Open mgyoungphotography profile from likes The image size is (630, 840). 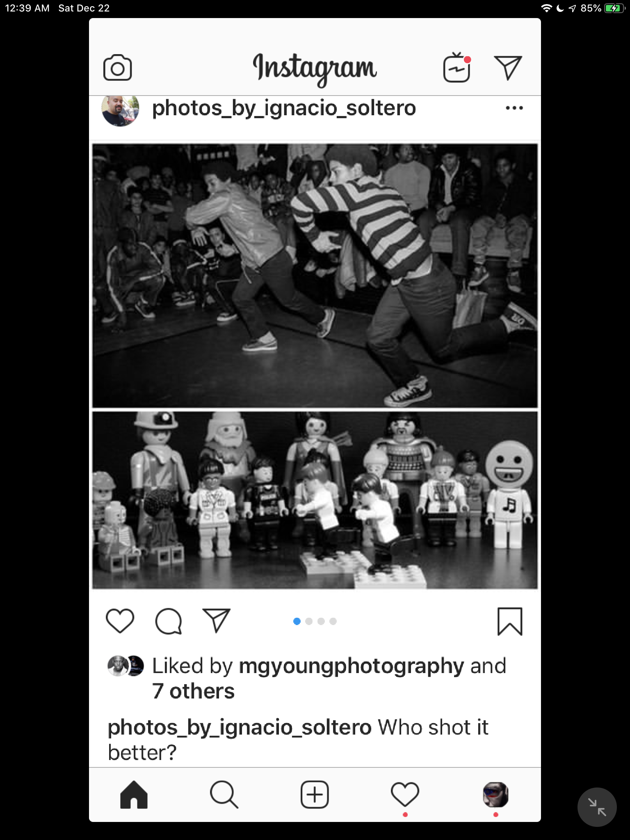click(x=352, y=666)
